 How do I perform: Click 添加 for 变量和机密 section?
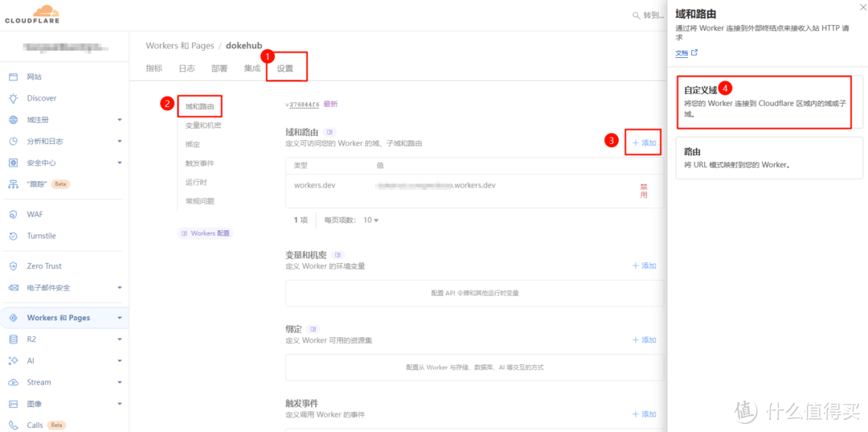(645, 265)
